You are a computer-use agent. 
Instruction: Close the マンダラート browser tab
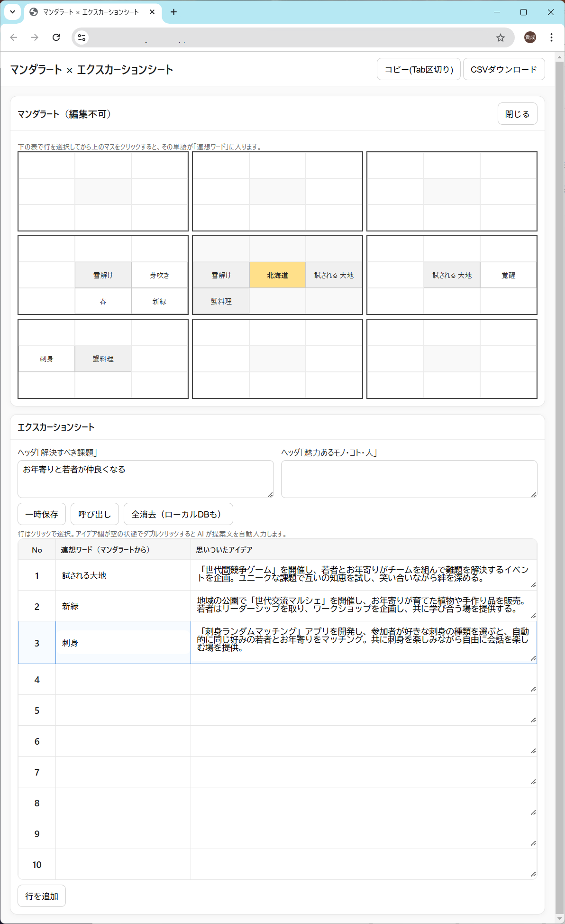(152, 12)
